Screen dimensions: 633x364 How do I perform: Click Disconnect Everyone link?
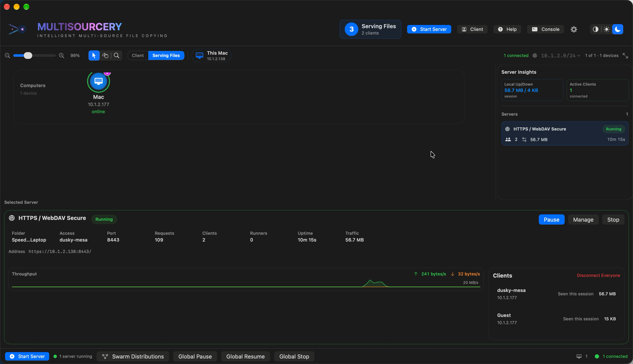[598, 275]
